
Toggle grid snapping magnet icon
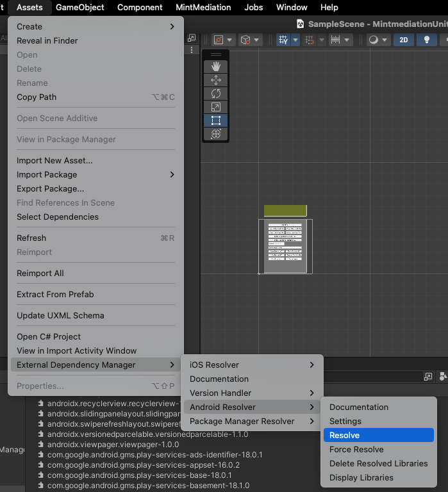310,40
